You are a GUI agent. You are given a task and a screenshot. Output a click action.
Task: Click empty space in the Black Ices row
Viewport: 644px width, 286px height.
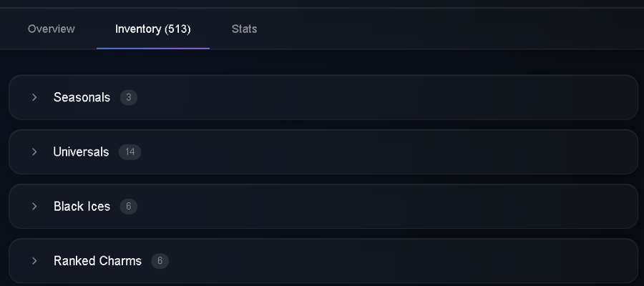386,207
